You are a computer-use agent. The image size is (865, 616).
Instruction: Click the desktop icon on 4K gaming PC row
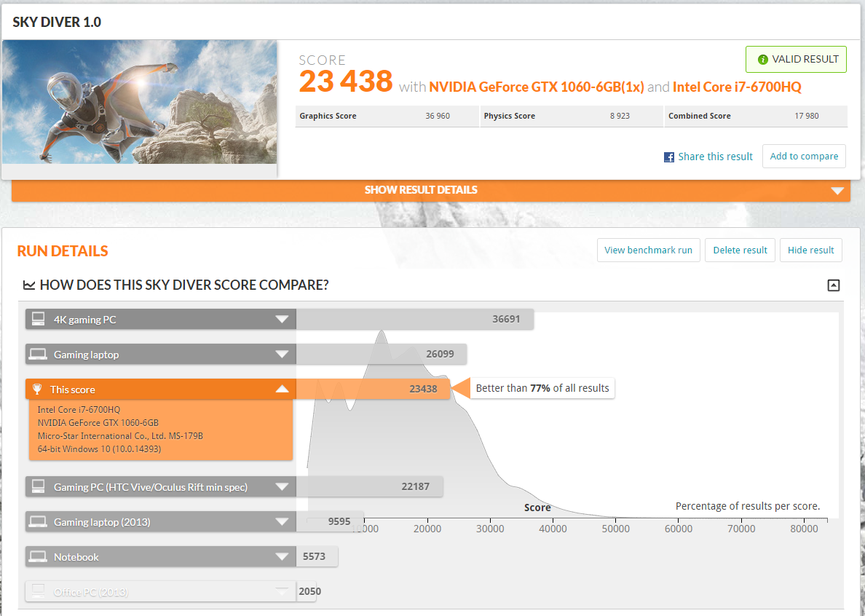pyautogui.click(x=38, y=319)
